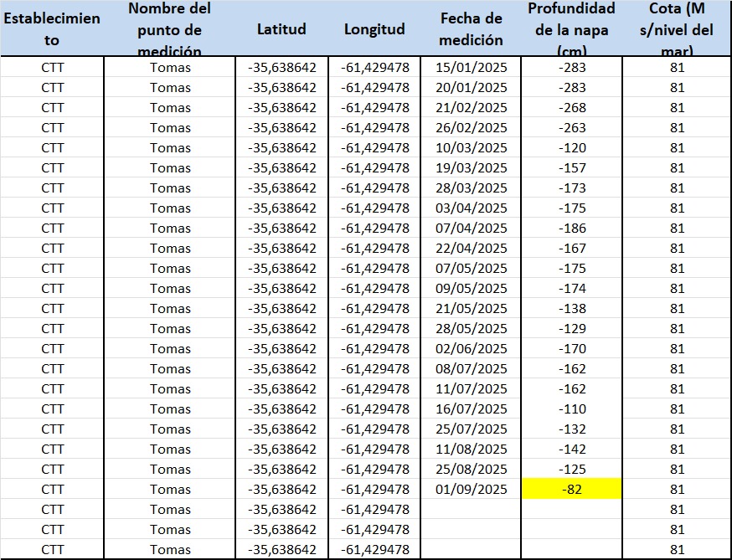
Task: Click the date cell 28/05/2025
Action: pyautogui.click(x=471, y=328)
